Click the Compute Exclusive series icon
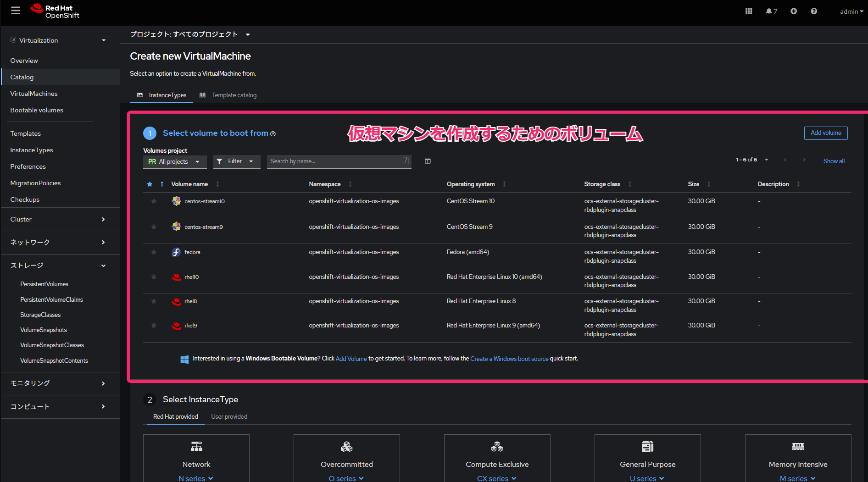Image resolution: width=868 pixels, height=482 pixels. click(x=497, y=446)
